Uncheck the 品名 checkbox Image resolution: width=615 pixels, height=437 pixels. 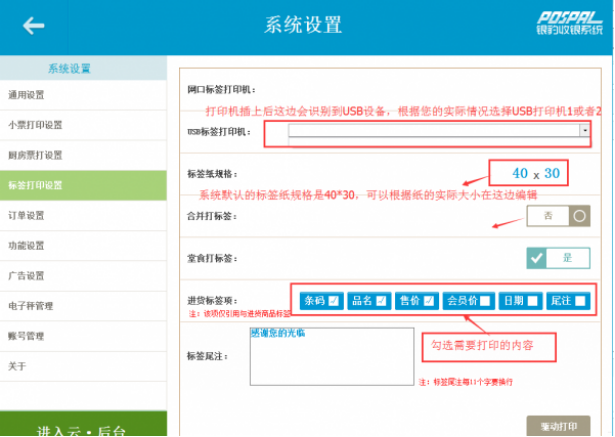381,300
